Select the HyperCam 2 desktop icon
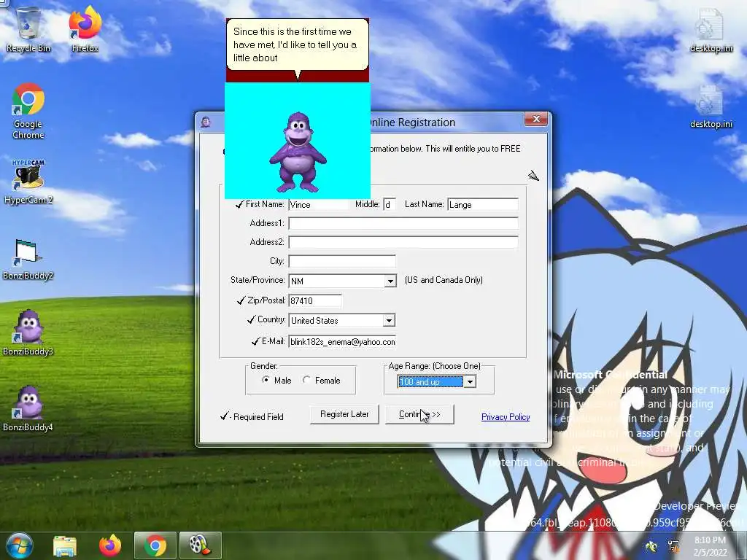Image resolution: width=747 pixels, height=560 pixels. click(x=28, y=182)
